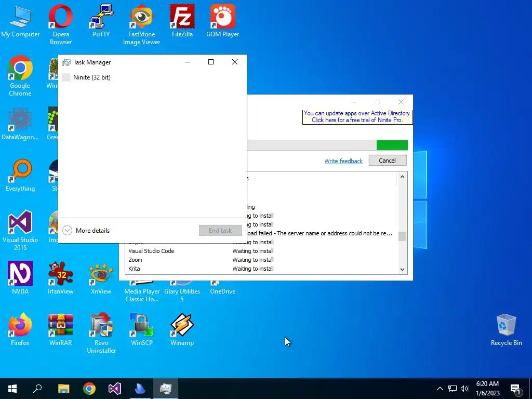The height and width of the screenshot is (399, 532).
Task: Open network status tray icon
Action: (x=453, y=389)
